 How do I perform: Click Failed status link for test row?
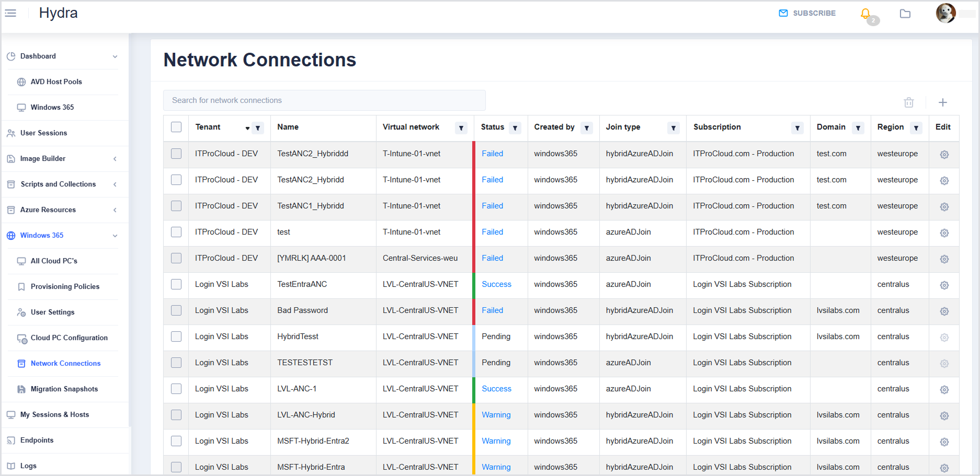click(x=492, y=232)
